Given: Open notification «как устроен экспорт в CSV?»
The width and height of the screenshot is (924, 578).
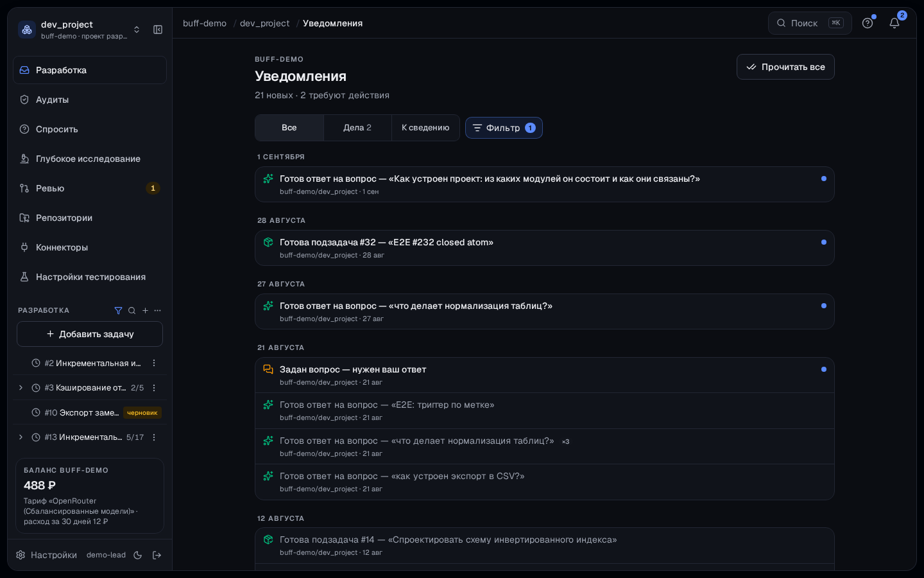Looking at the screenshot, I should pos(545,482).
